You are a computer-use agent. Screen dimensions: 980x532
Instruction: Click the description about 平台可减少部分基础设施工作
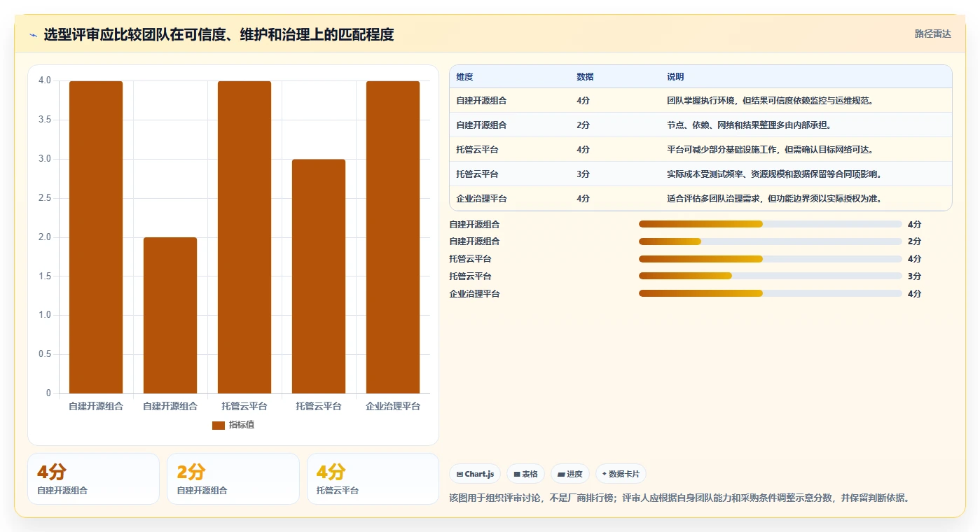[771, 150]
